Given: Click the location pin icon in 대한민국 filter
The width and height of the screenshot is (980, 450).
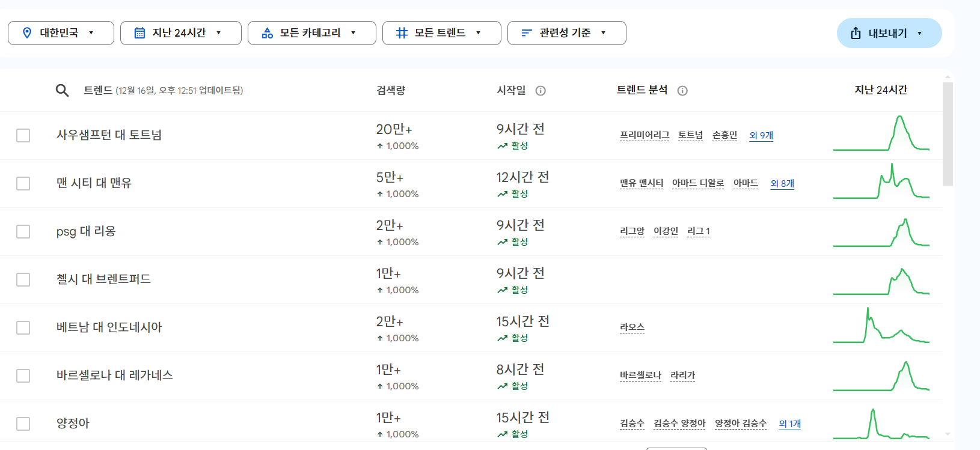Looking at the screenshot, I should [27, 33].
